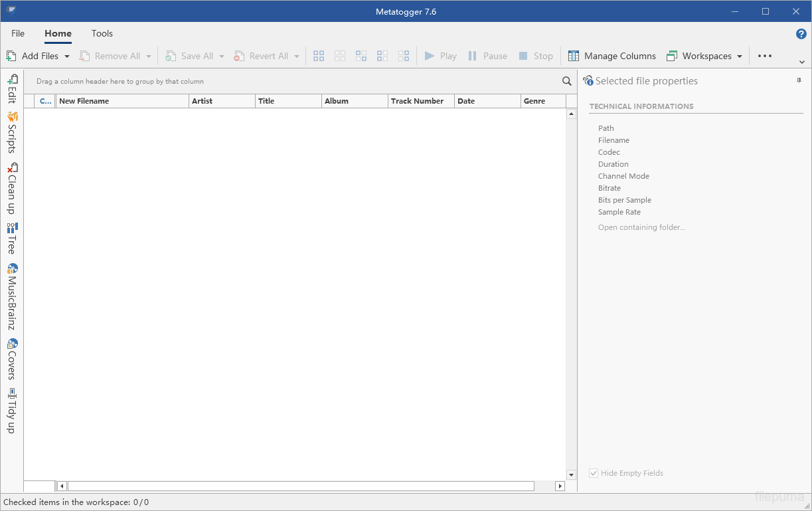
Task: Expand the ribbon with the chevron
Action: click(801, 62)
